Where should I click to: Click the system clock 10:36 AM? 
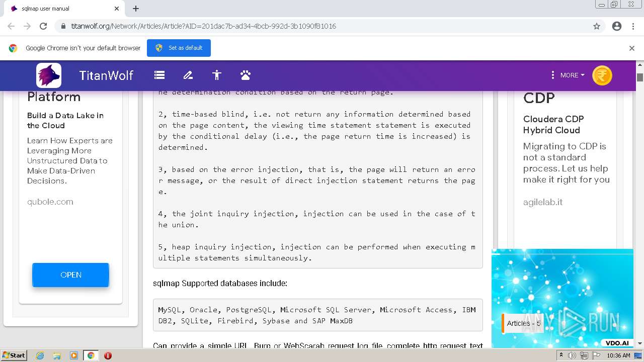[x=618, y=355]
